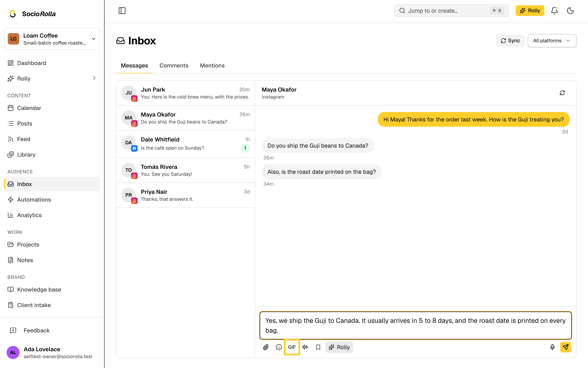
Task: Click the audio waveform icon in composer
Action: click(x=305, y=347)
